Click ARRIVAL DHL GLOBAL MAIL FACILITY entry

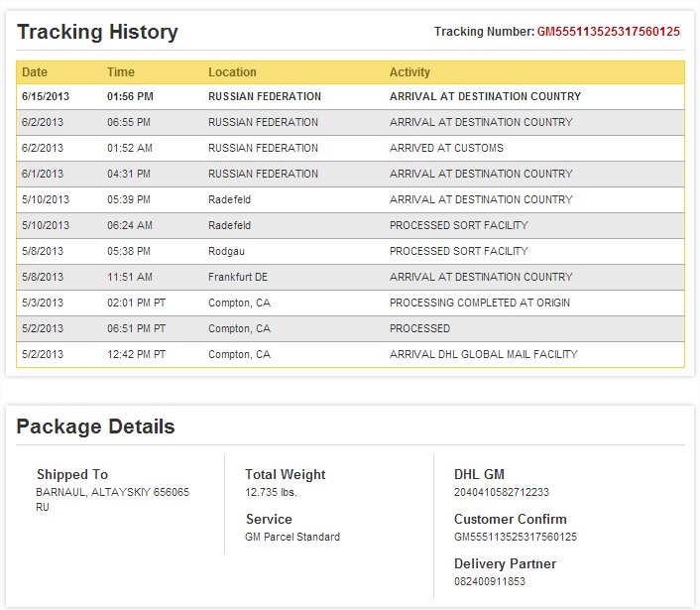coord(483,355)
